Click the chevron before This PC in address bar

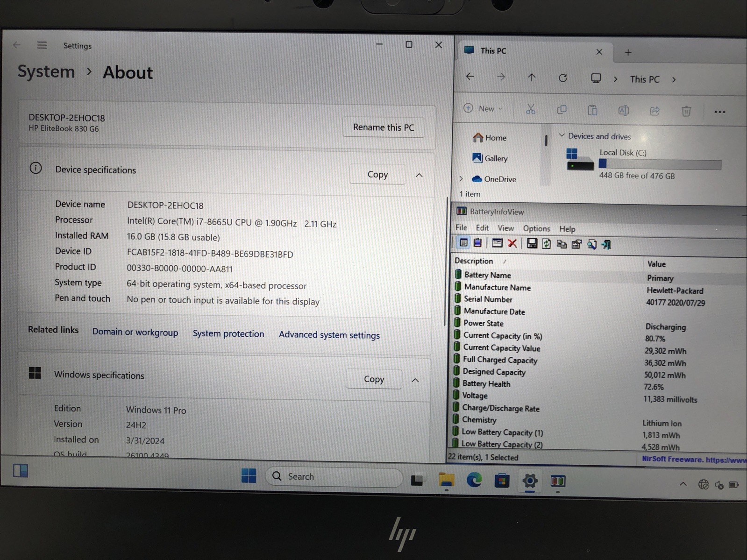click(x=616, y=79)
